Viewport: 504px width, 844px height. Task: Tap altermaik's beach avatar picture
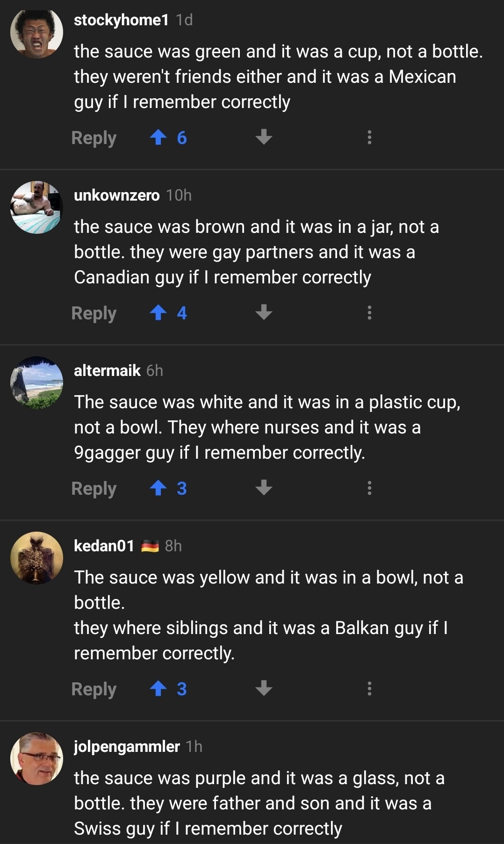tap(36, 382)
